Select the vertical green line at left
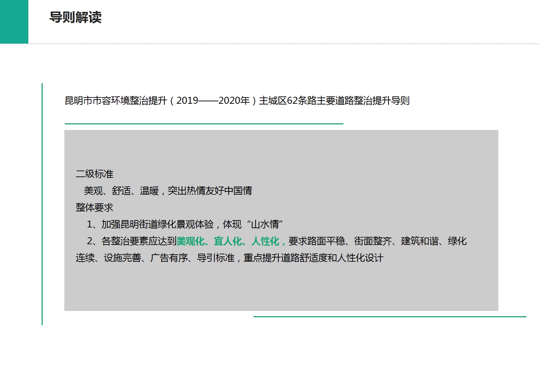The width and height of the screenshot is (555, 392). [42, 204]
